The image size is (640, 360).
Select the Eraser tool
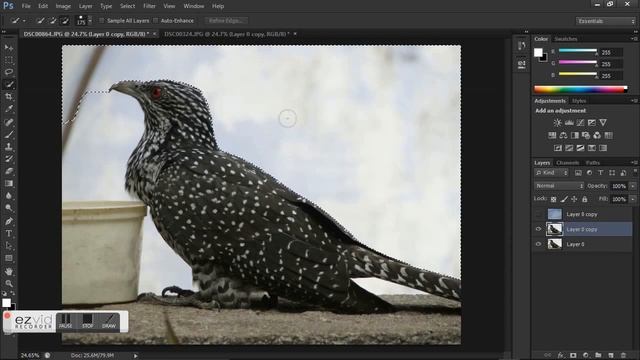[9, 171]
